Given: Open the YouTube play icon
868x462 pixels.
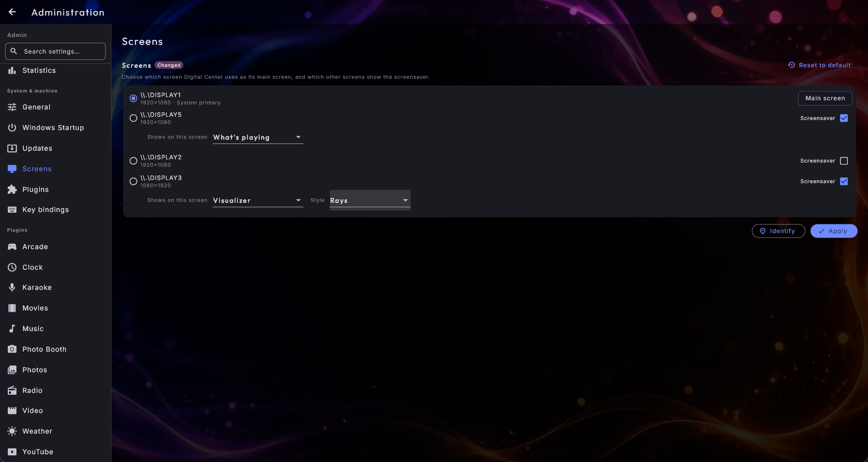Looking at the screenshot, I should 12,452.
